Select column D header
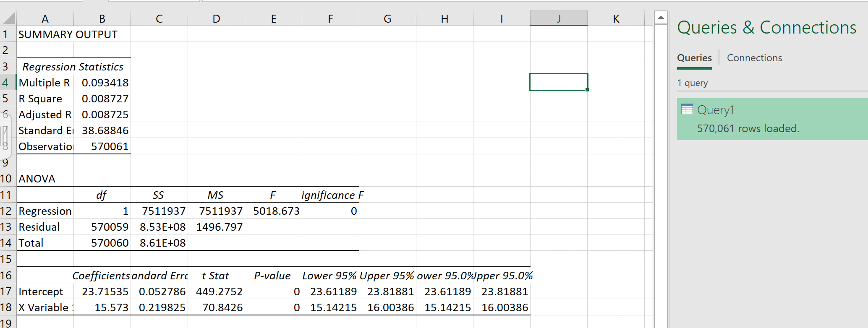The width and height of the screenshot is (868, 328). click(x=217, y=18)
